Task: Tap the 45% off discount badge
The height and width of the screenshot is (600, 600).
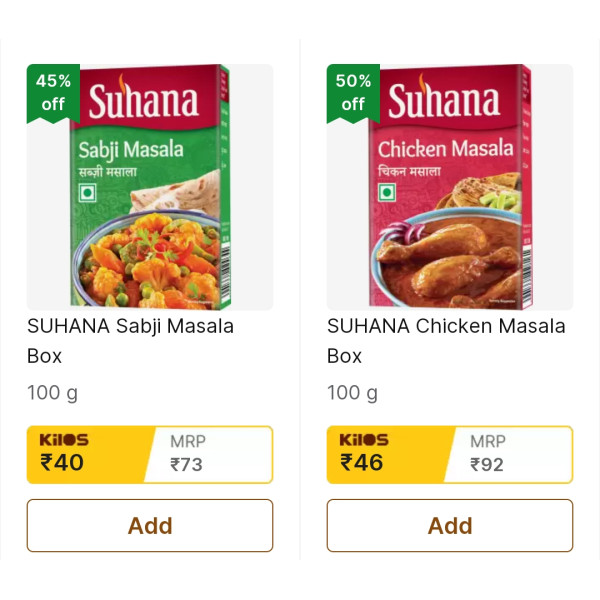Action: [x=53, y=93]
